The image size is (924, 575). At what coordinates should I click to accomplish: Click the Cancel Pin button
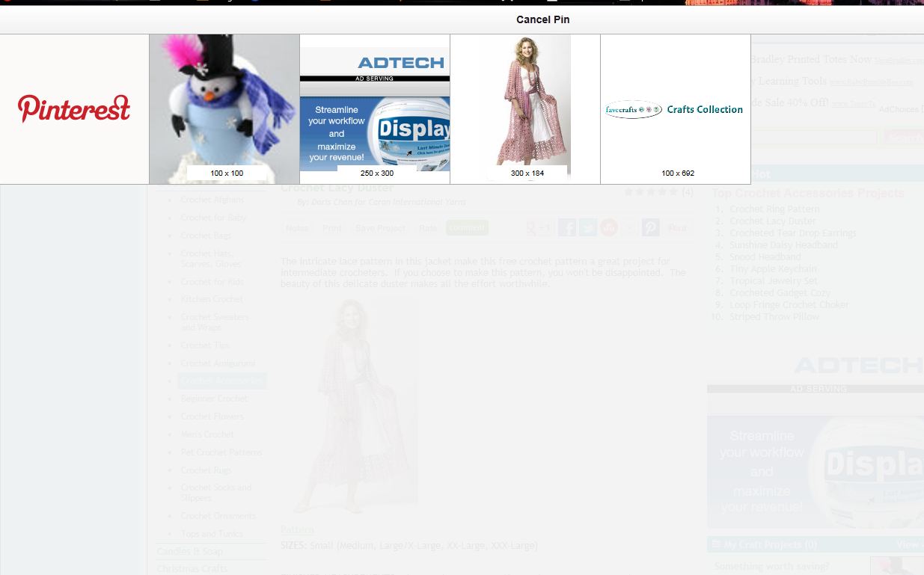point(542,19)
